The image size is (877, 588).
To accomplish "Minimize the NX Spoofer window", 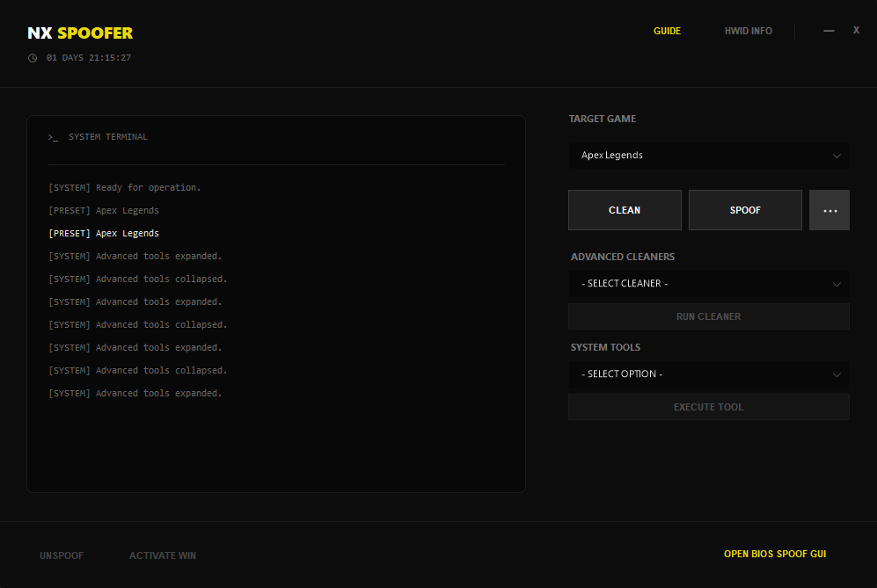I will (829, 31).
